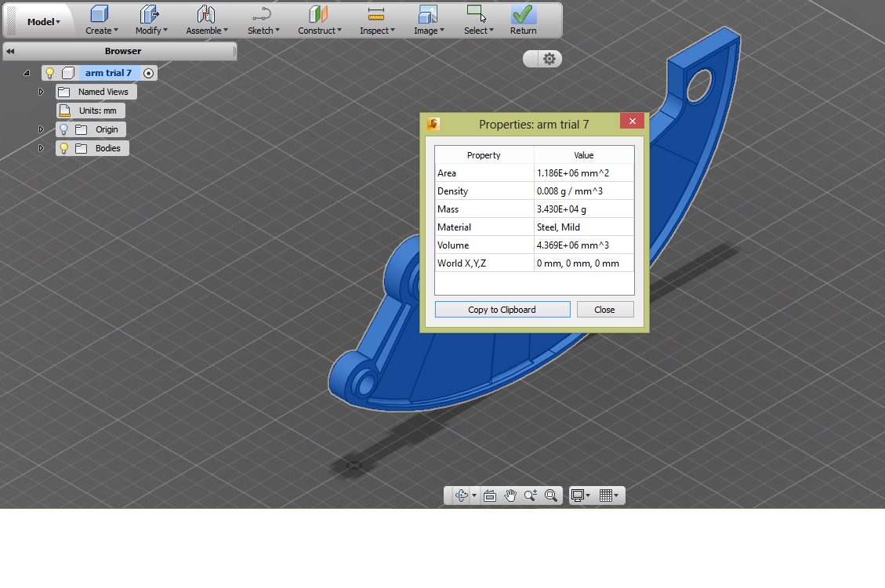The image size is (885, 588).
Task: Open the Image menu
Action: [428, 20]
